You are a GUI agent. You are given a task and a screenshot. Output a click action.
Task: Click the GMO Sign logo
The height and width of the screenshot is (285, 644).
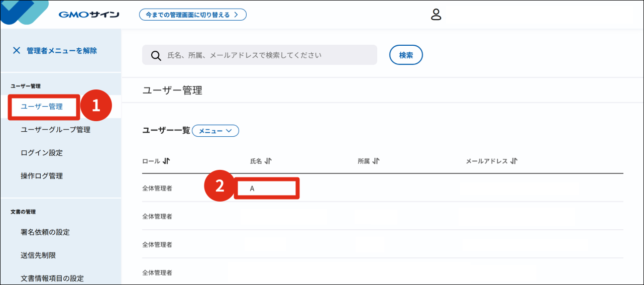[88, 15]
